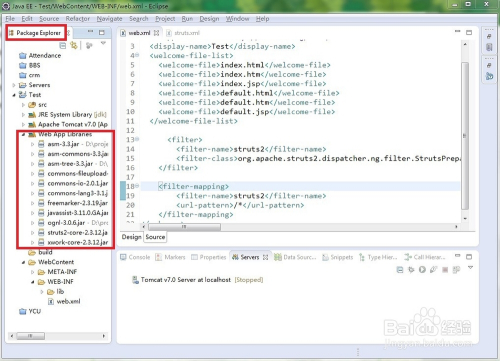This screenshot has width=500, height=361.
Task: Open the Project menu
Action: 165,19
